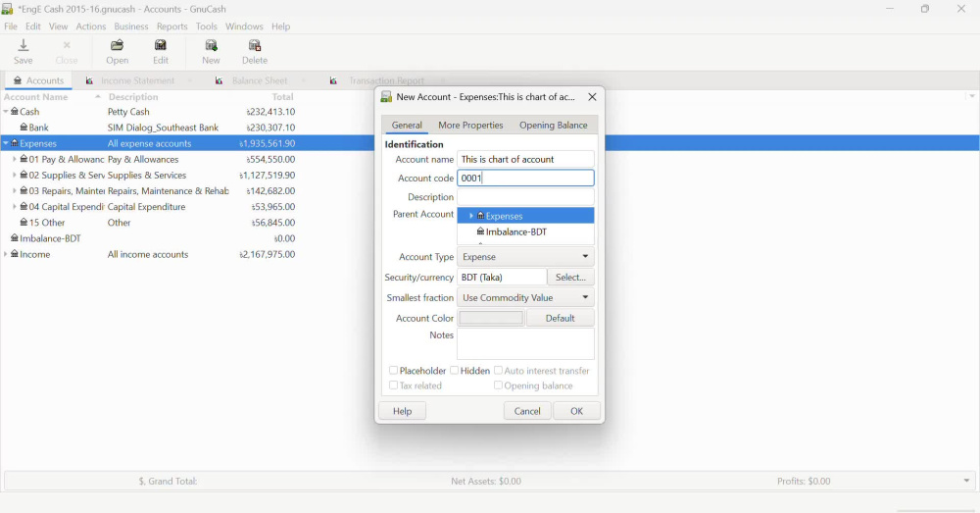The image size is (980, 513).
Task: Click the greyed Close toolbar icon
Action: 67,45
